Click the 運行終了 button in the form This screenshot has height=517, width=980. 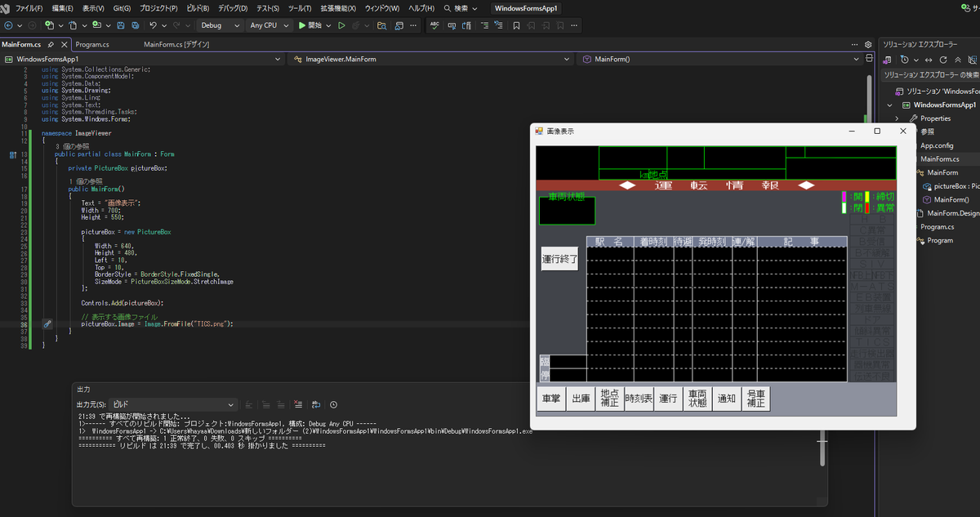pos(559,259)
